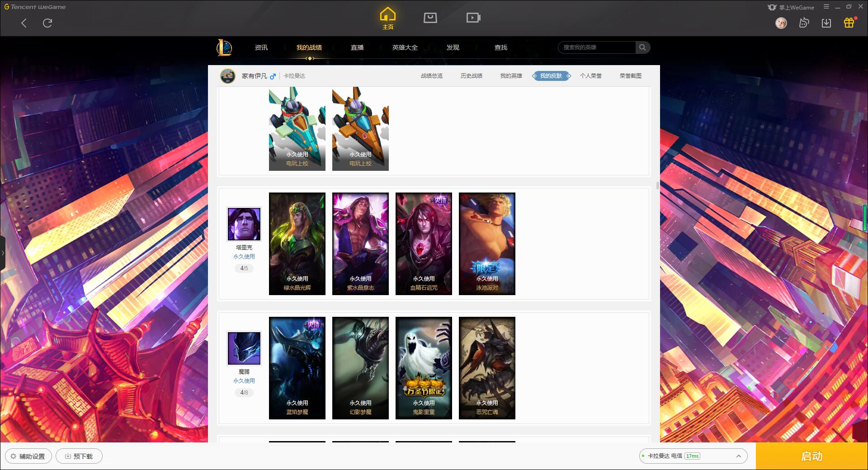This screenshot has width=868, height=470.
Task: Click the teal 电玩上校 skin card
Action: click(297, 129)
